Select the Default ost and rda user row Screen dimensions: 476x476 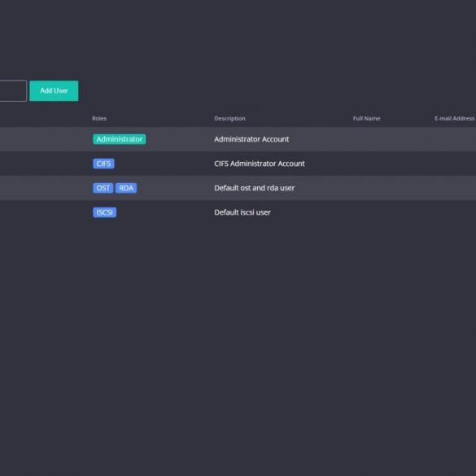[238, 188]
